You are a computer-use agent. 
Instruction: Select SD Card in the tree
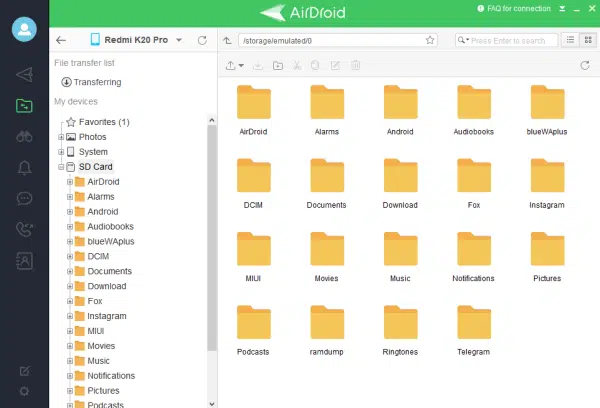(x=95, y=167)
